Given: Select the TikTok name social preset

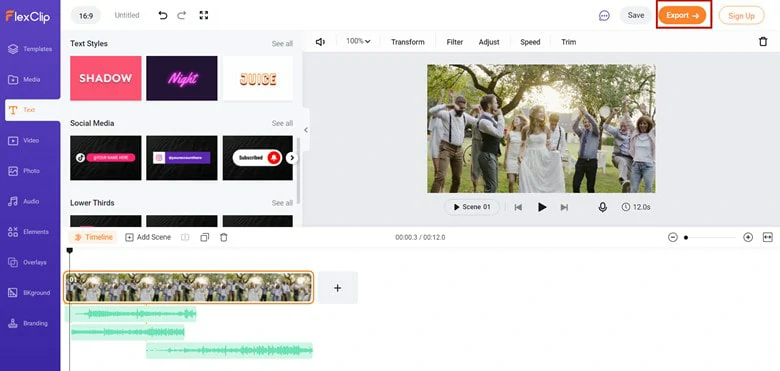Looking at the screenshot, I should [105, 158].
